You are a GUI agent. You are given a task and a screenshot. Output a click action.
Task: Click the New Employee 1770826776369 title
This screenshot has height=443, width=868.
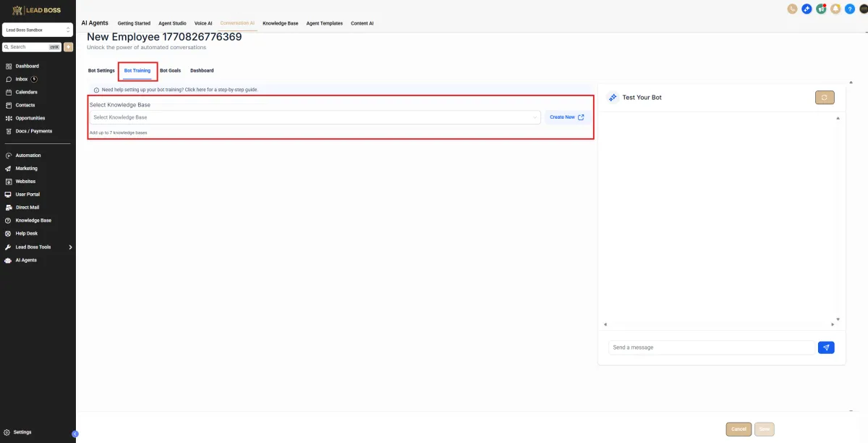(164, 37)
